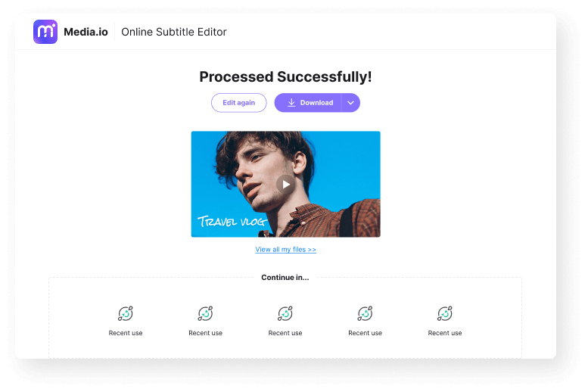The height and width of the screenshot is (392, 588).
Task: Click the second Recent use text label
Action: (x=205, y=333)
